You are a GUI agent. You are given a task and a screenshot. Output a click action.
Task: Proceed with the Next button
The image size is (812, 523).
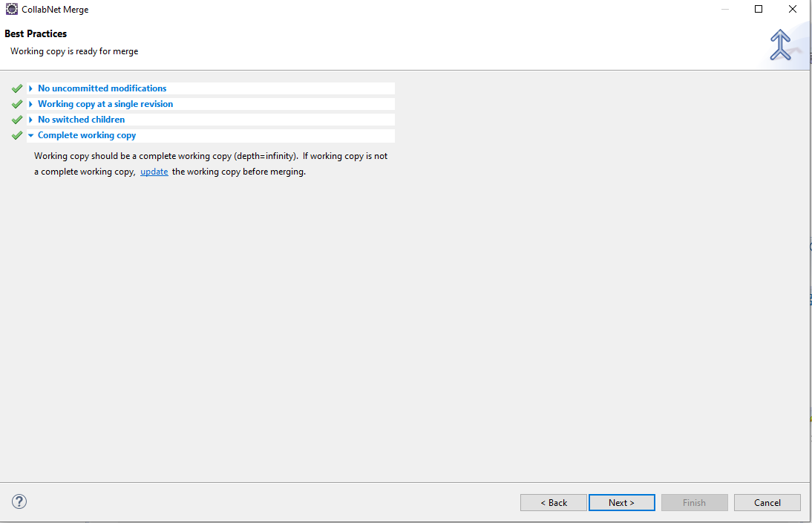[621, 503]
